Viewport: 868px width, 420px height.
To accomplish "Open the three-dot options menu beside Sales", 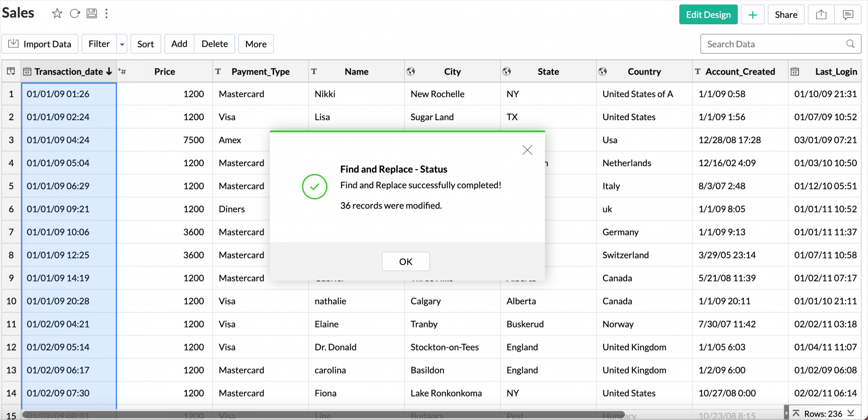I will click(x=106, y=13).
